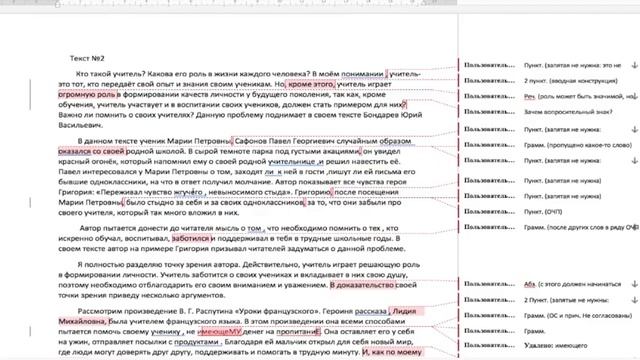Image resolution: width=640 pixels, height=360 pixels.
Task: Click the tracked change word 'имеющеМУ'
Action: [x=220, y=332]
